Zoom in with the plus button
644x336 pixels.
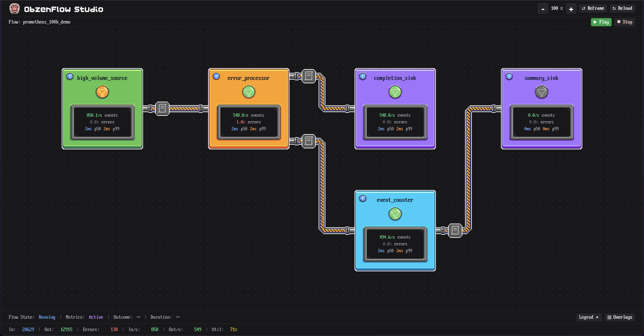[x=571, y=9]
